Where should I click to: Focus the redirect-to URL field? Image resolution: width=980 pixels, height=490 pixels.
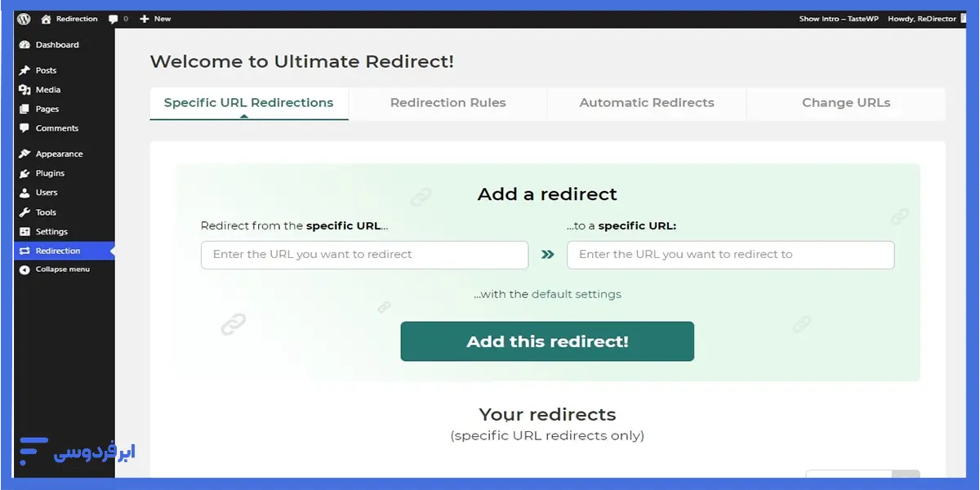click(731, 255)
